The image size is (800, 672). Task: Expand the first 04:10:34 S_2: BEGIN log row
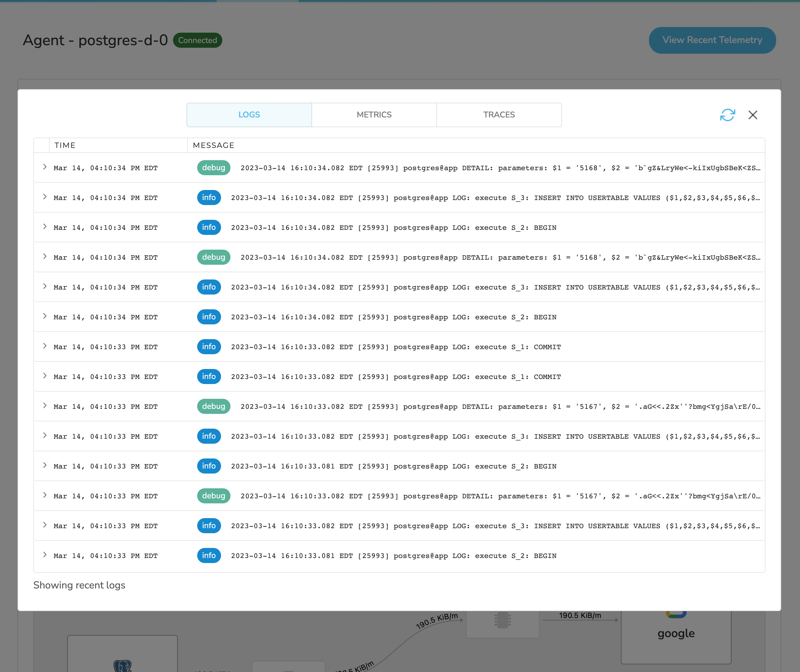point(45,227)
